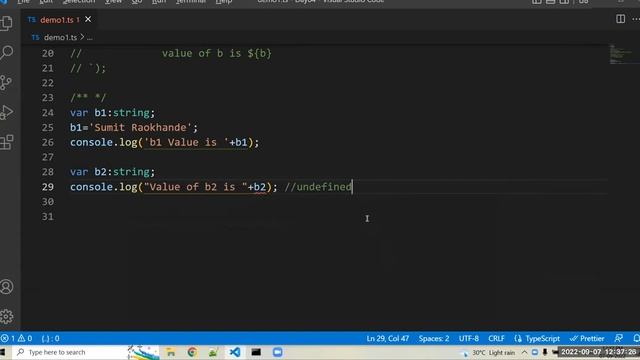Open the Search view in activity bar
640x360 pixels.
(7, 52)
